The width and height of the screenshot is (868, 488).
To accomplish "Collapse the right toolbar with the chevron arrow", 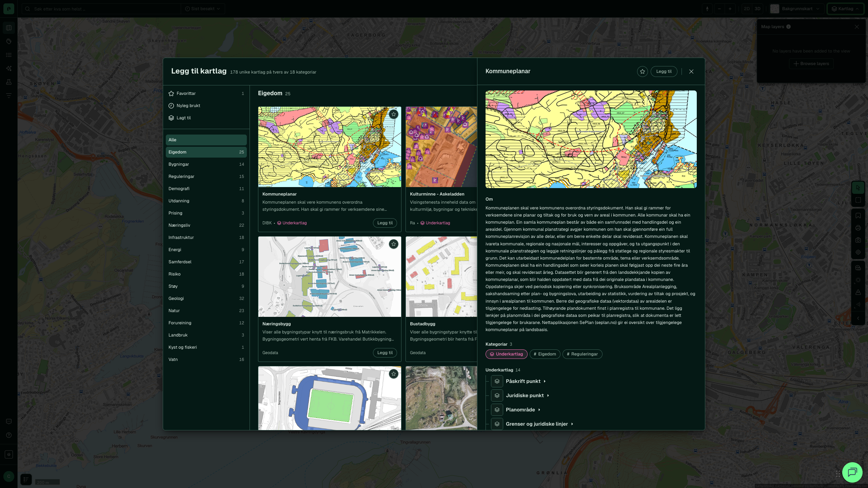I will (x=858, y=318).
